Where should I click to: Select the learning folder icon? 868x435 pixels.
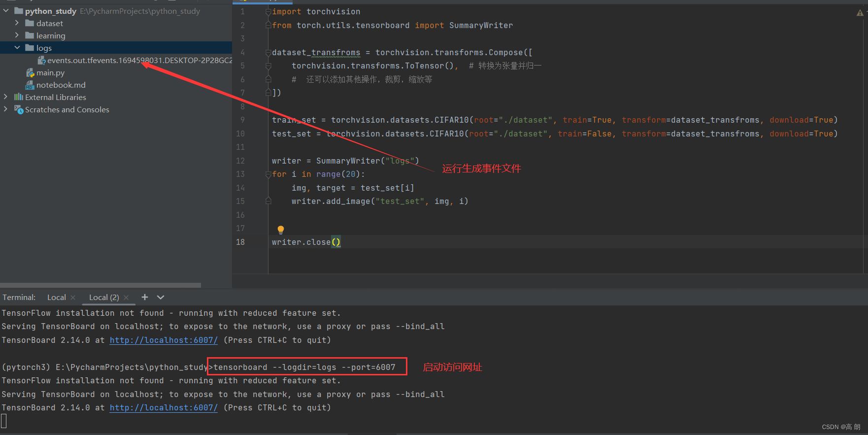point(30,35)
